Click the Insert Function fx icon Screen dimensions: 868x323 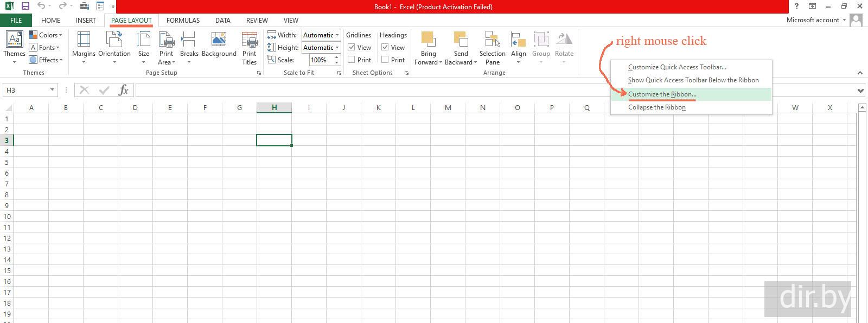click(123, 90)
